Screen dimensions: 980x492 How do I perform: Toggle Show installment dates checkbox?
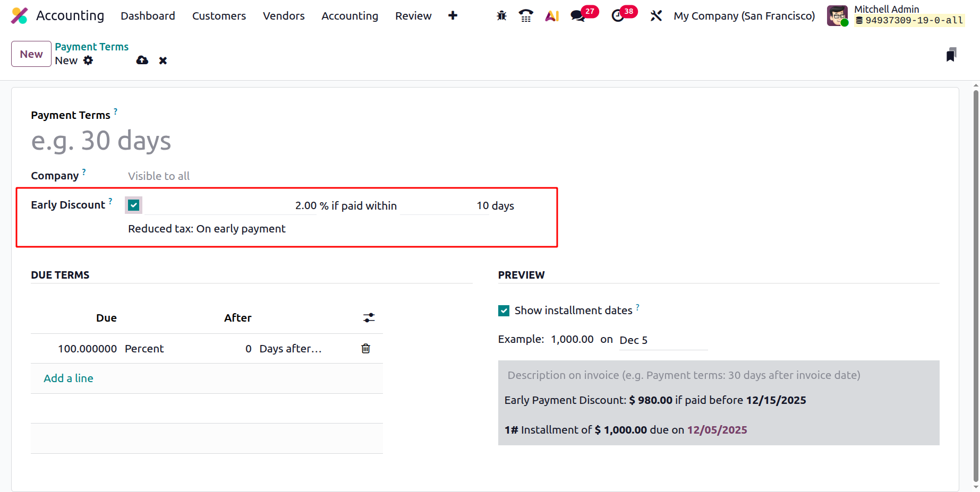click(504, 310)
